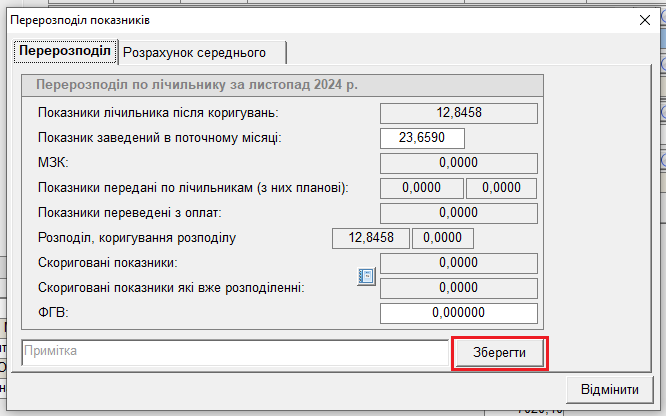Click already distributed corrected readings field
Image resolution: width=666 pixels, height=416 pixels.
459,289
